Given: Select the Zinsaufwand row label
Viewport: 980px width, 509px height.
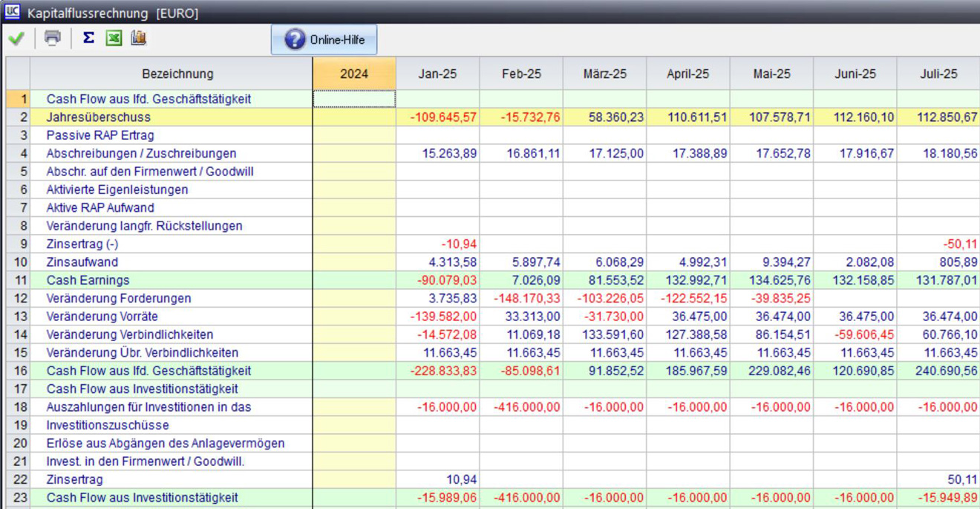Looking at the screenshot, I should click(x=82, y=262).
